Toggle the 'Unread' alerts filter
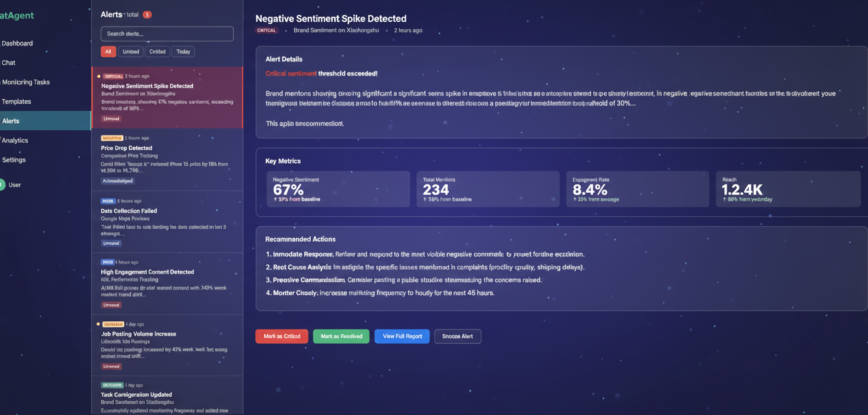868x415 pixels. [x=130, y=51]
